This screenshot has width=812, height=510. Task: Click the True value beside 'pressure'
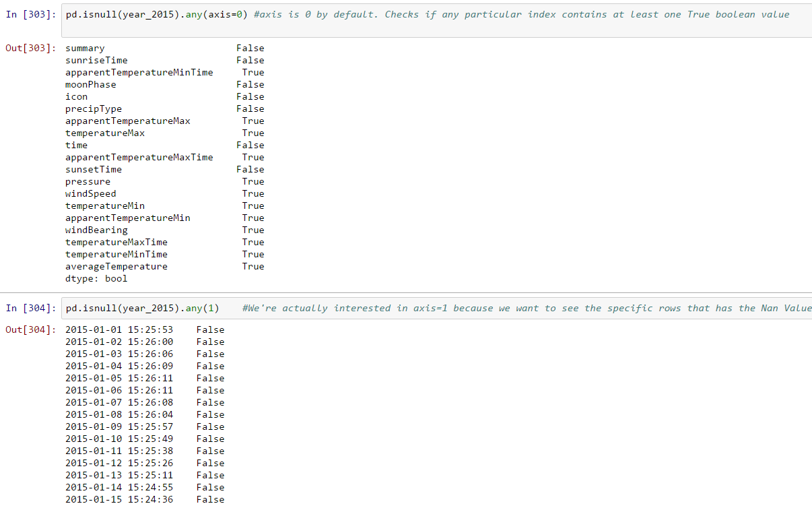(x=253, y=182)
